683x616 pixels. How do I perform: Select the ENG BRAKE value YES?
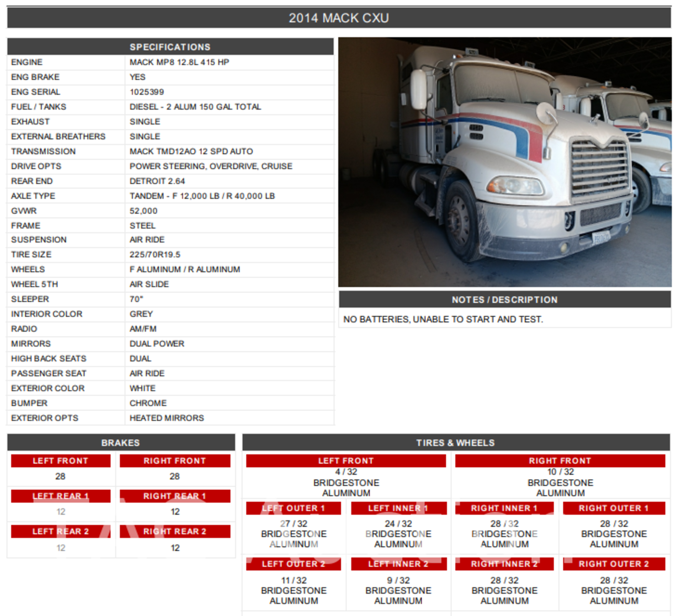(137, 77)
